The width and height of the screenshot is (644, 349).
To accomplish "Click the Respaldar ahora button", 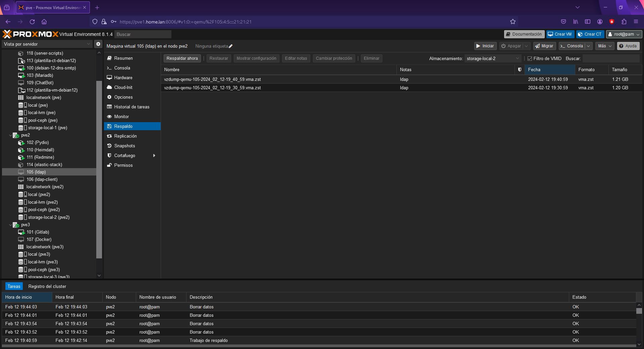I will coord(182,58).
